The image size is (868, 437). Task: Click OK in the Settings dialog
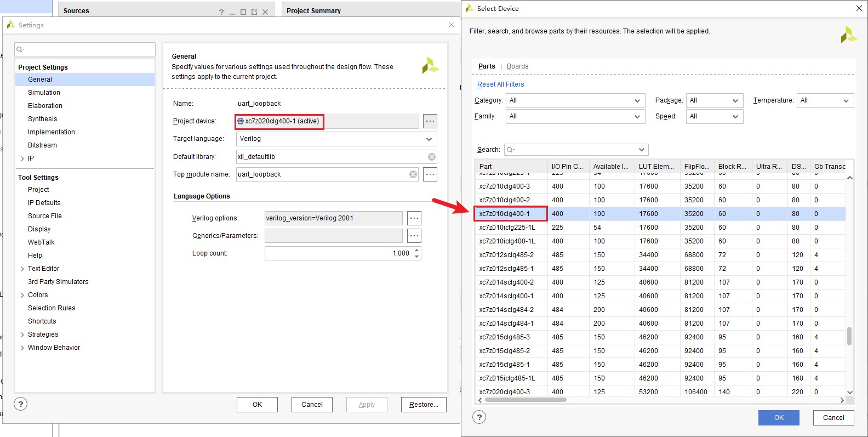(x=257, y=405)
